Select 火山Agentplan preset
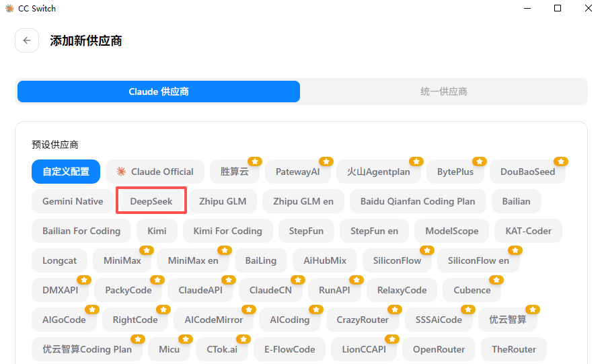 point(379,172)
